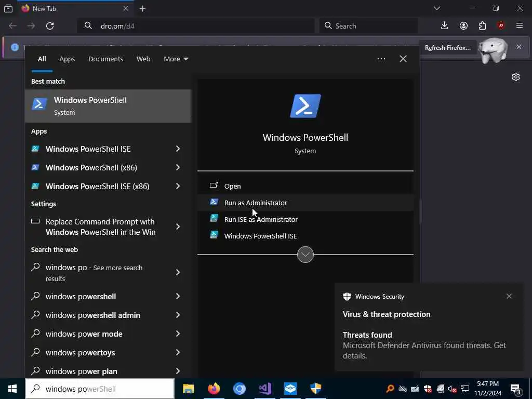Image resolution: width=532 pixels, height=399 pixels.
Task: Open Firefox extensions puzzle icon
Action: 482,26
